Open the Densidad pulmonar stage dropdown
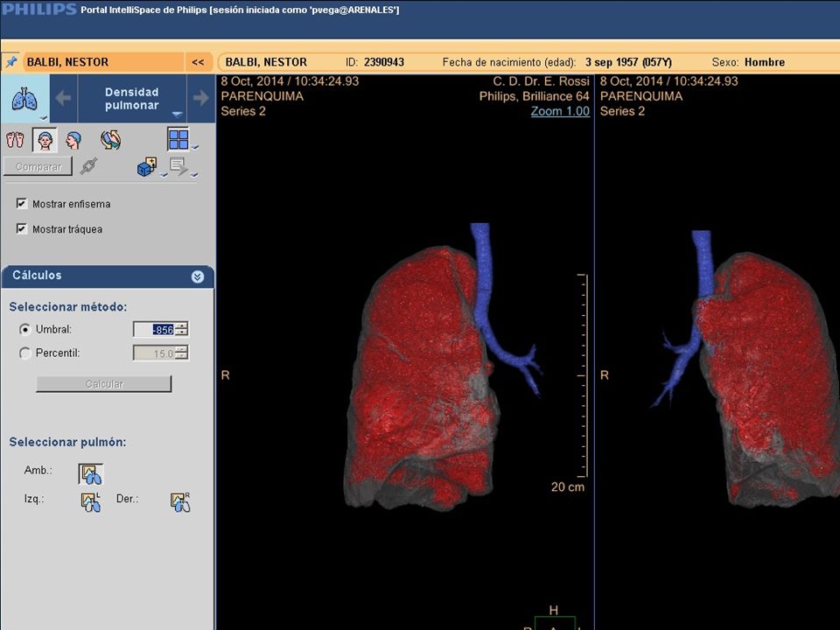 178,114
